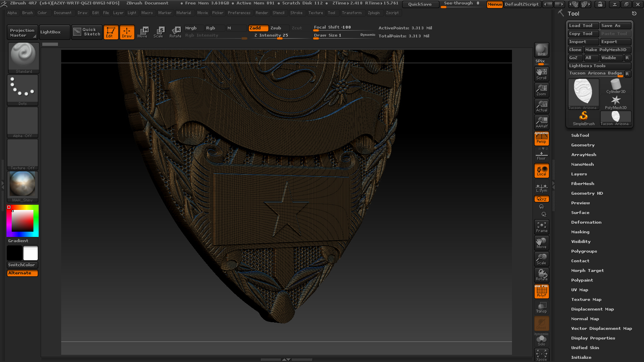
Task: Click the Frame view icon
Action: [541, 227]
